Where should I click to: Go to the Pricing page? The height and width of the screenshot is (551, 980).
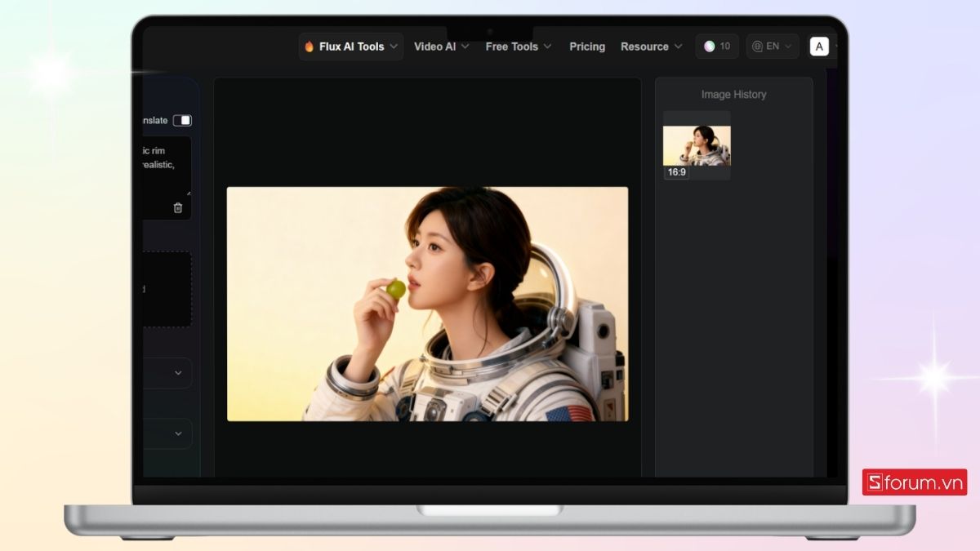(x=587, y=47)
